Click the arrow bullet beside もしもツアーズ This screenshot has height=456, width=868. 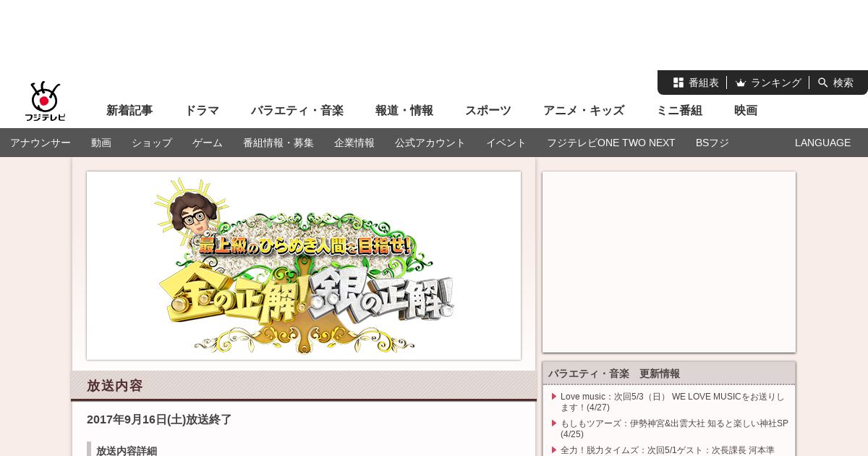(554, 423)
